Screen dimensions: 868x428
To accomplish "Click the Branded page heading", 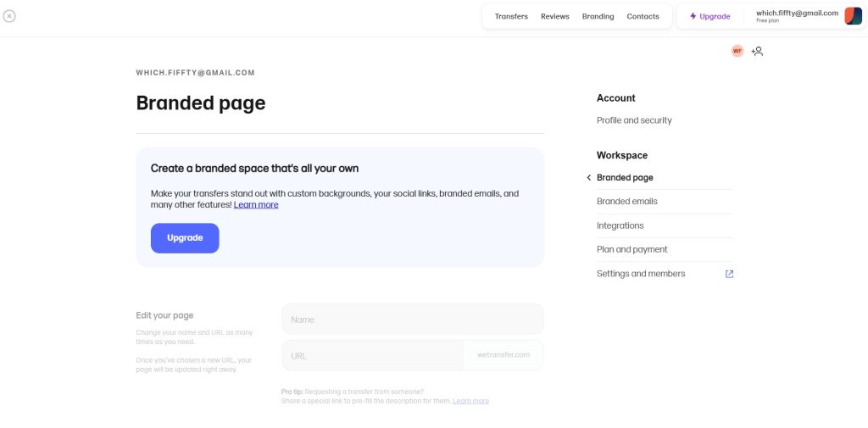I will 200,103.
